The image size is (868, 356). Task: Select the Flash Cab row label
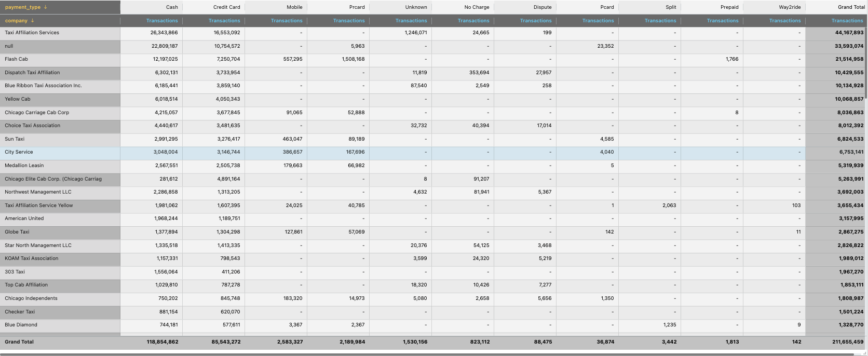tap(16, 59)
